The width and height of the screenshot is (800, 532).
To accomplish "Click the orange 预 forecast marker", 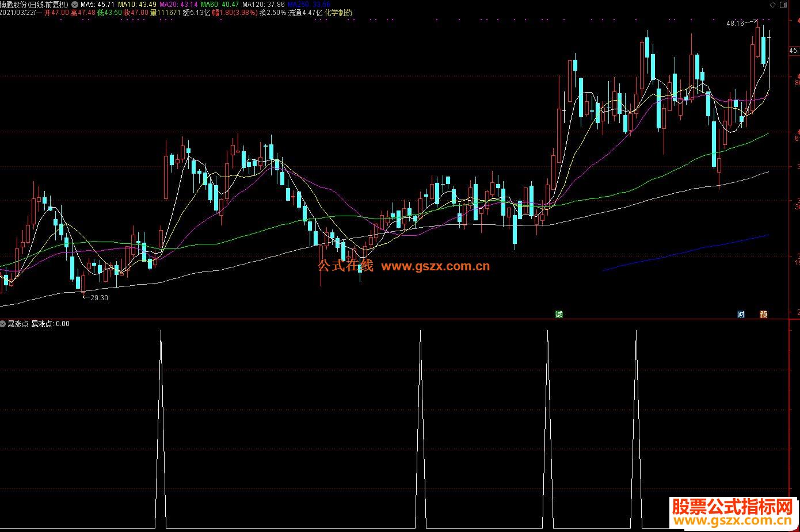I will 763,314.
